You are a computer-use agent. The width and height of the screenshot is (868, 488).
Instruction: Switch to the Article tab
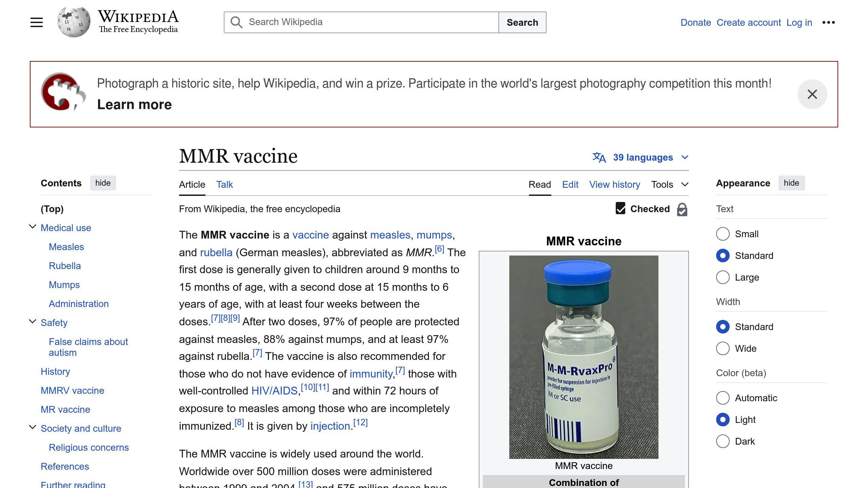click(x=192, y=184)
